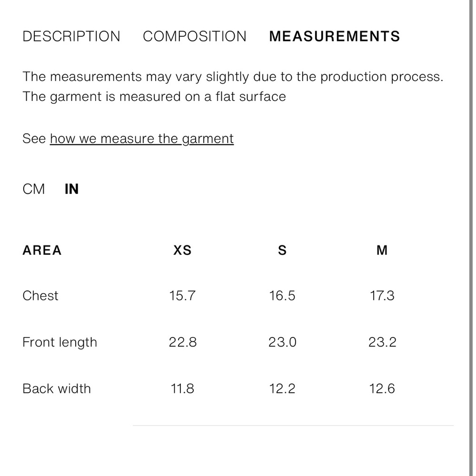Open the DESCRIPTION tab
Viewport: 476px width, 476px height.
71,37
